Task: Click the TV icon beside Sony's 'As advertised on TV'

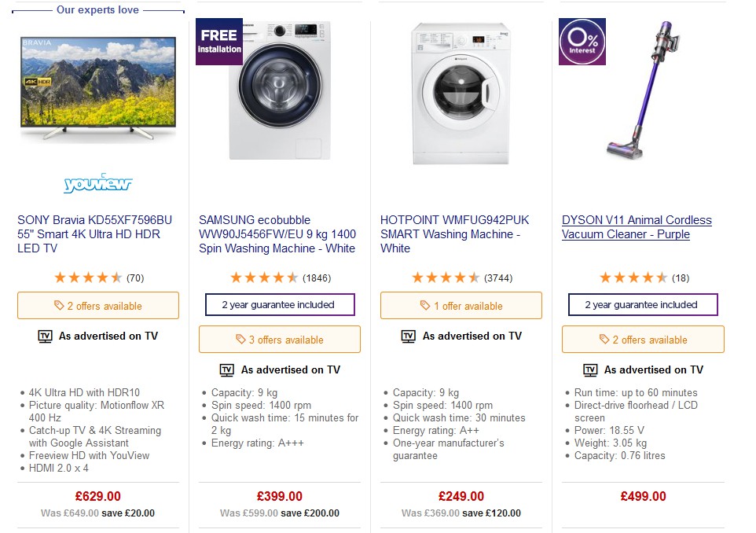Action: click(45, 335)
